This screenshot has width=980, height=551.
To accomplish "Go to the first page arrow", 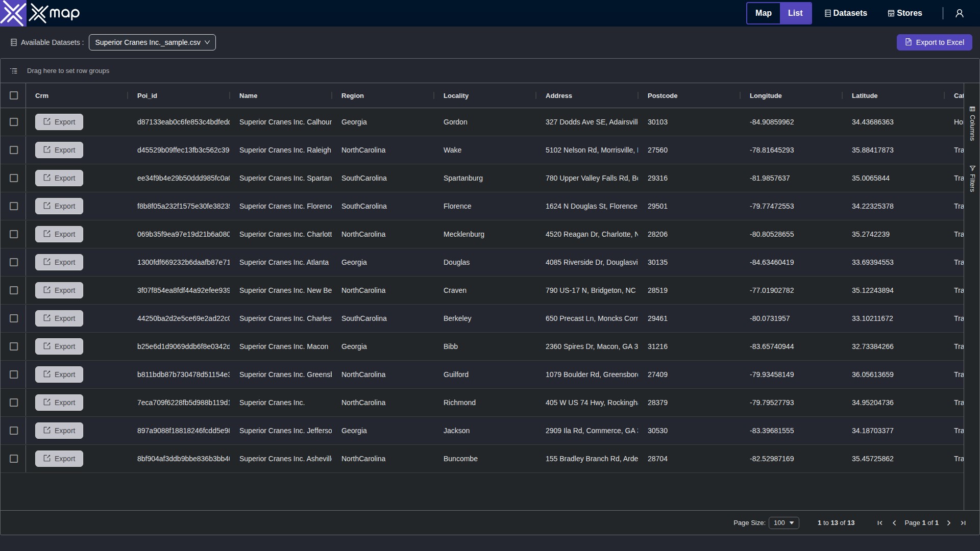I will click(880, 523).
